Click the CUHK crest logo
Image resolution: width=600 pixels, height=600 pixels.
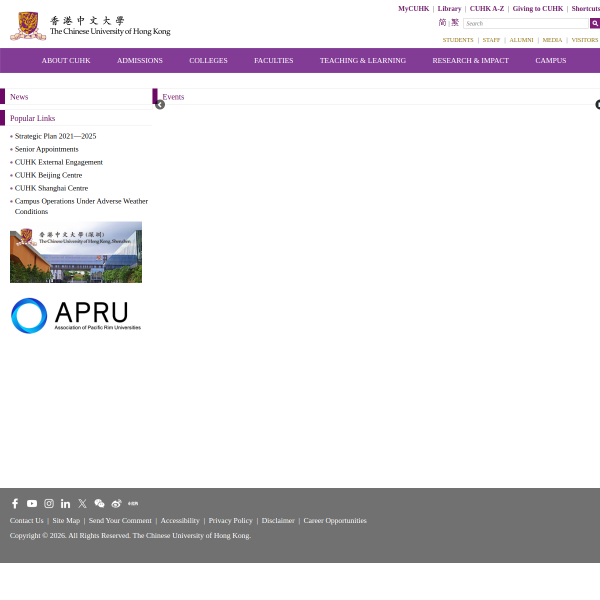(x=28, y=26)
